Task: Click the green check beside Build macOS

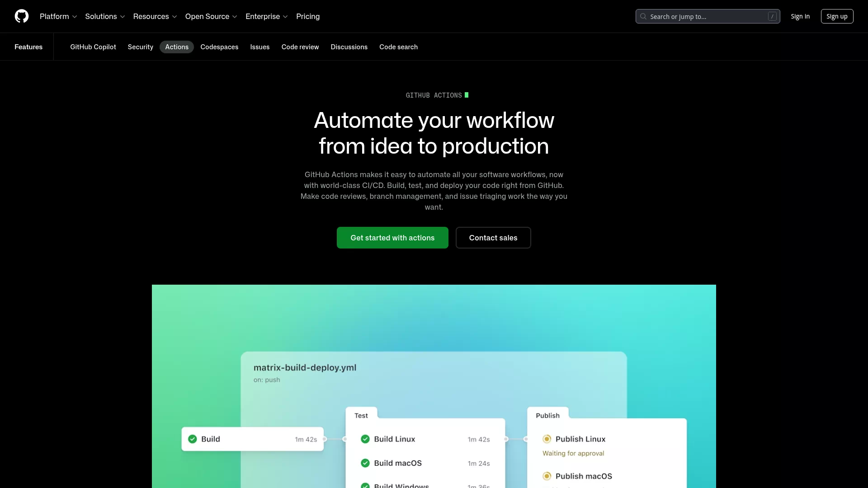Action: [365, 463]
